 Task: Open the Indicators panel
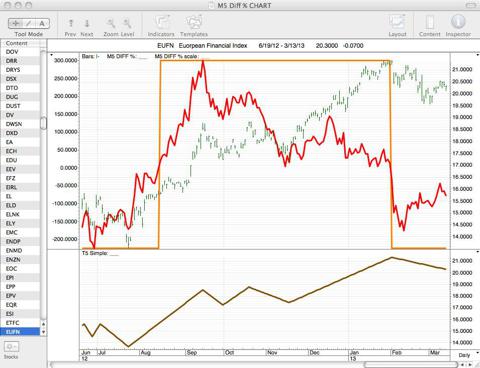[x=161, y=22]
